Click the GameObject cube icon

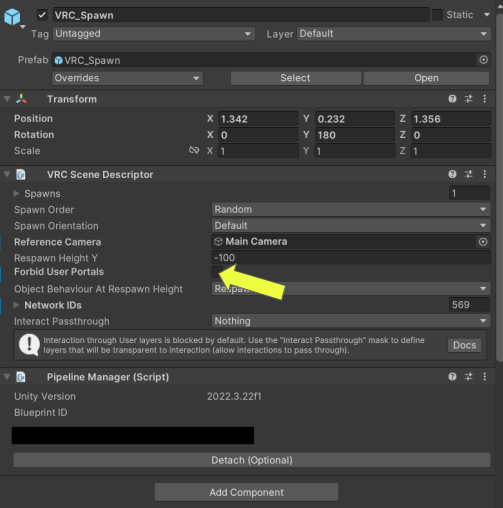point(12,16)
